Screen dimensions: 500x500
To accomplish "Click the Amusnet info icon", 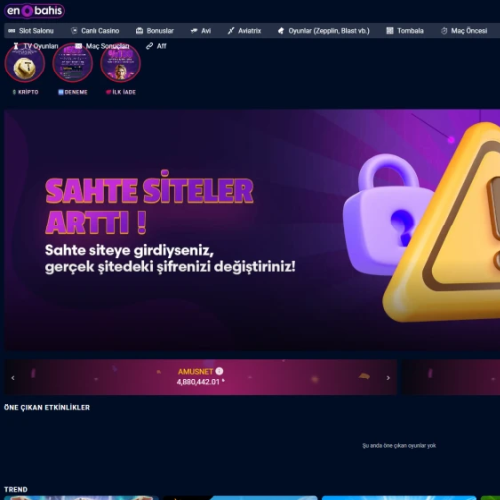I will (219, 371).
